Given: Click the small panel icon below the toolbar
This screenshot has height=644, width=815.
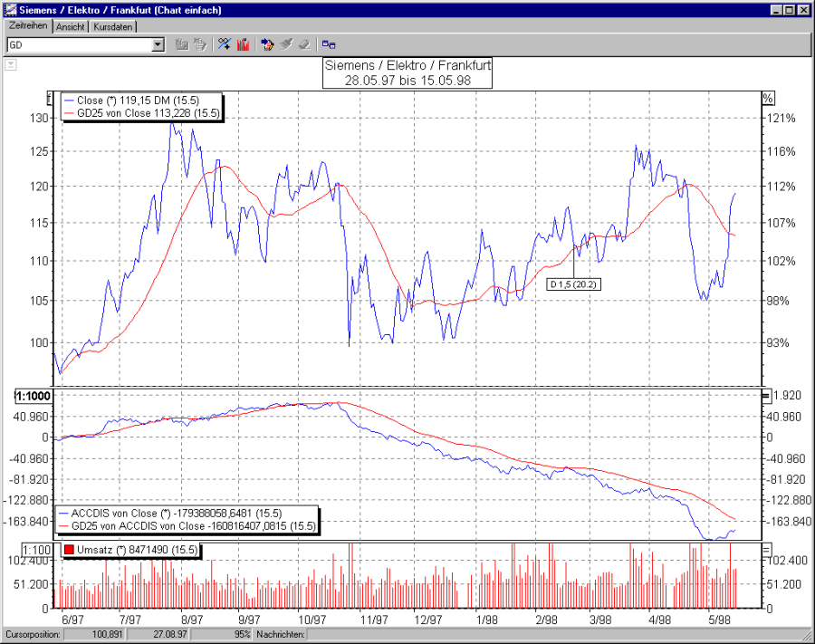Looking at the screenshot, I should click(x=10, y=64).
